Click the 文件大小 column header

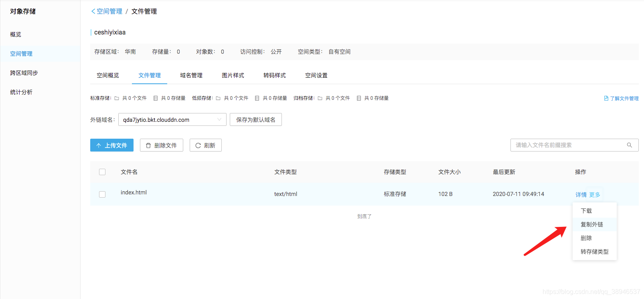coord(450,172)
